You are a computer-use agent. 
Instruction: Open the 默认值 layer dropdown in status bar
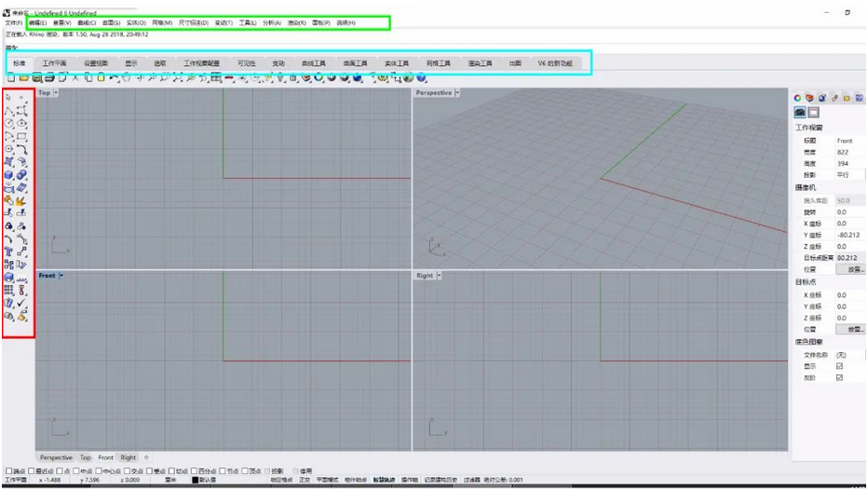click(x=208, y=480)
